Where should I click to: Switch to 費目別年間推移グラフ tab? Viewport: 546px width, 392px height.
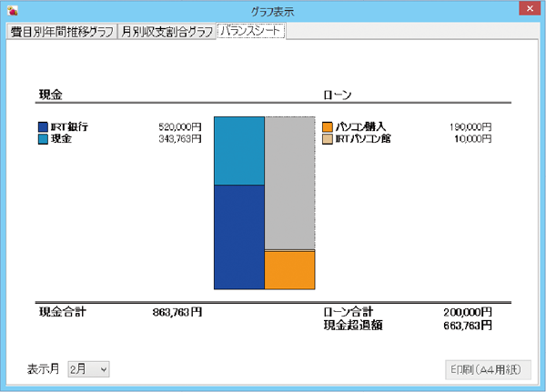click(61, 32)
